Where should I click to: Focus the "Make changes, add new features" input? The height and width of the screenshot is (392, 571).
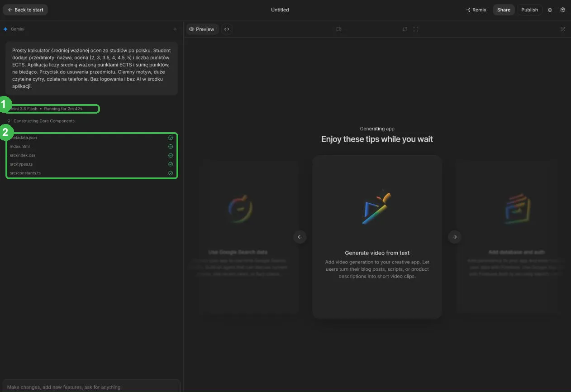click(x=91, y=387)
